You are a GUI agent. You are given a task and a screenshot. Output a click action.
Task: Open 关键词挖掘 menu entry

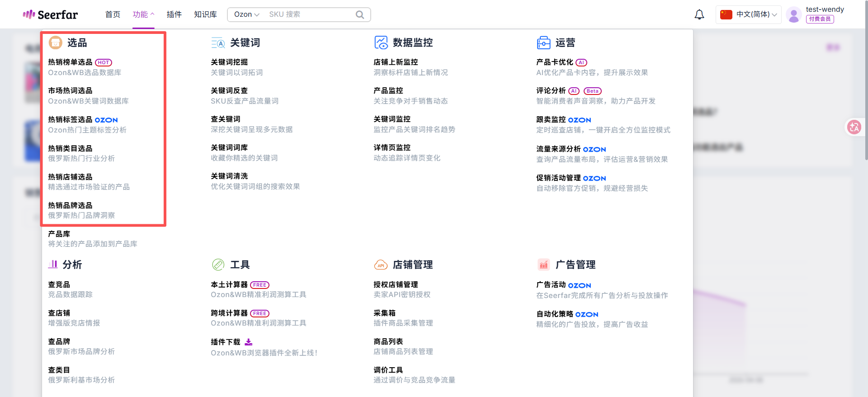pos(229,62)
